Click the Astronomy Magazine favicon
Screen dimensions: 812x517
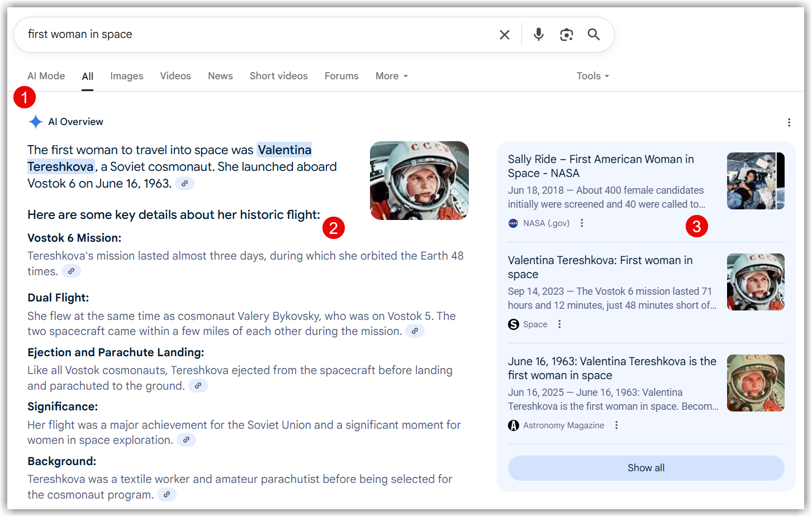513,425
